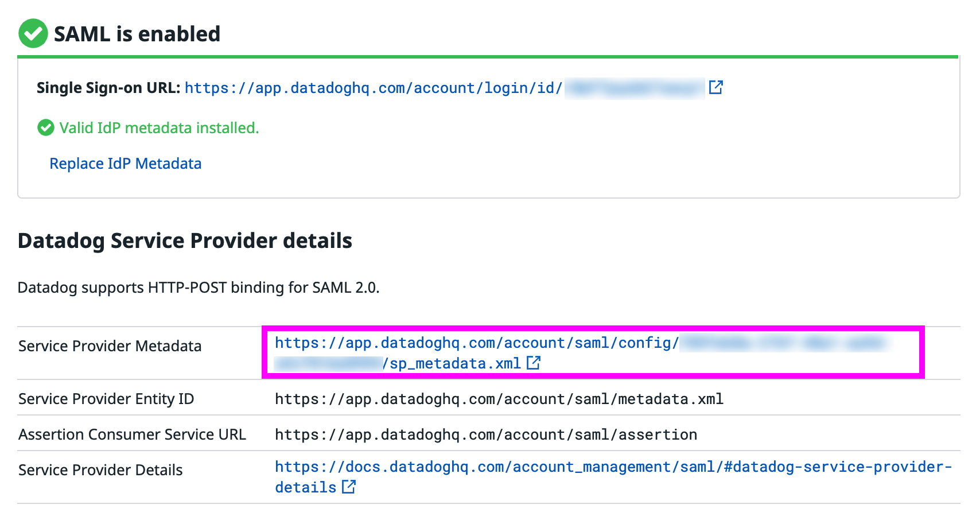Click external link icon beside Single Sign-on URL
Viewport: 980px width, 520px height.
[x=715, y=87]
